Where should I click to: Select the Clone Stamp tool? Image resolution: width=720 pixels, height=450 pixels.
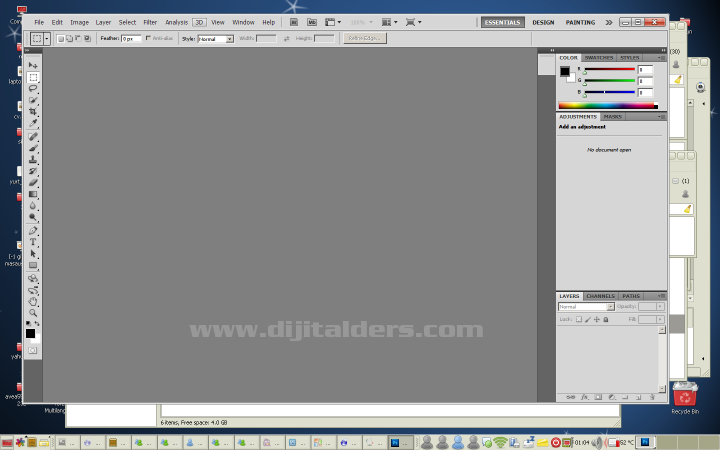(33, 159)
